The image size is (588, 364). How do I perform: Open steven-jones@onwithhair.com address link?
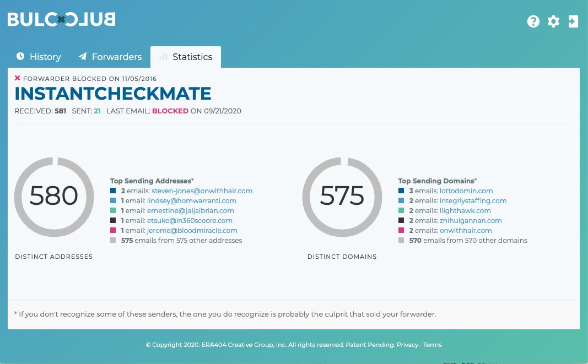[x=202, y=191]
